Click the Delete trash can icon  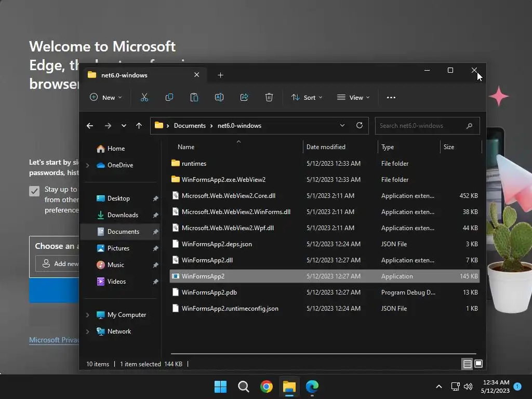269,97
